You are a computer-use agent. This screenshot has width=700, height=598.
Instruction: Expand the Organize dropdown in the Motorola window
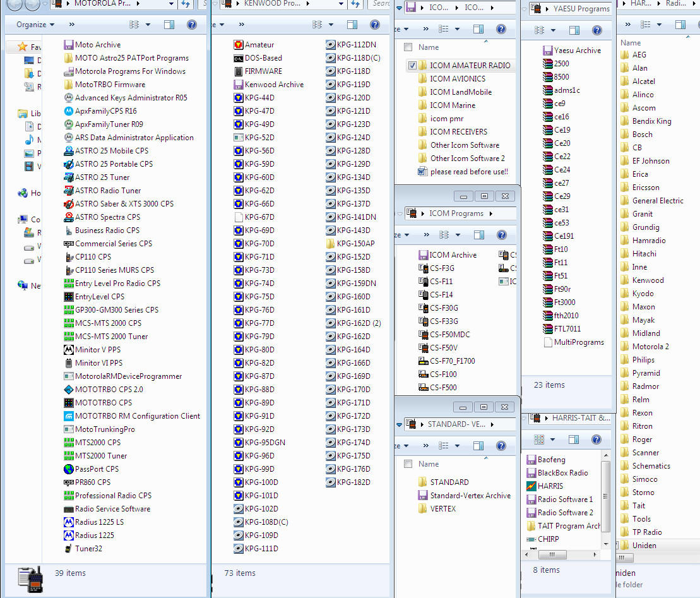tap(35, 25)
